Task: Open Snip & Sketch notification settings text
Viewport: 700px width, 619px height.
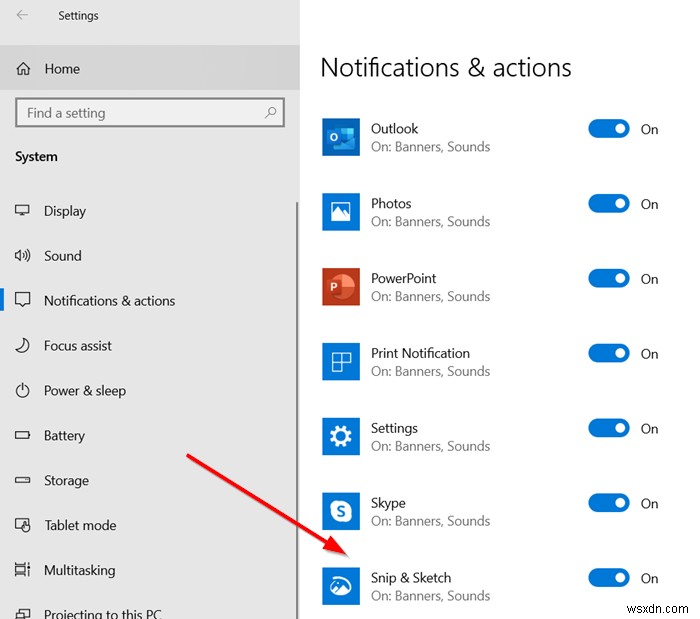Action: tap(430, 586)
